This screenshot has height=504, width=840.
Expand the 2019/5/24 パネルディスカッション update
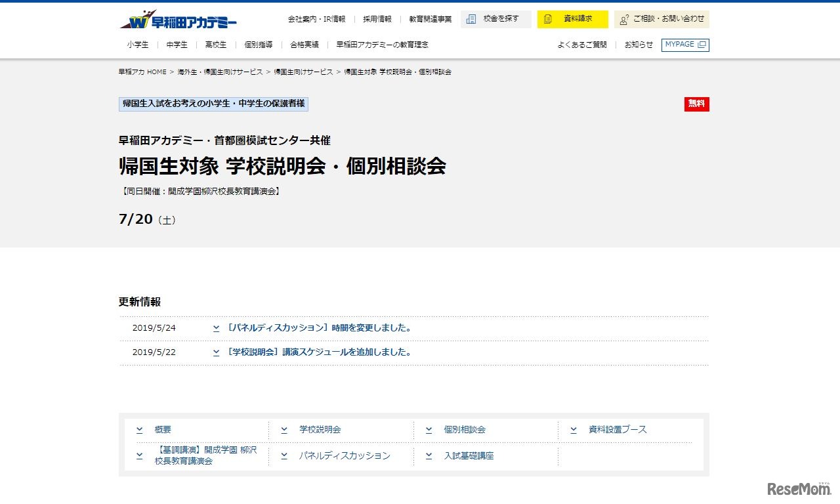[x=319, y=328]
